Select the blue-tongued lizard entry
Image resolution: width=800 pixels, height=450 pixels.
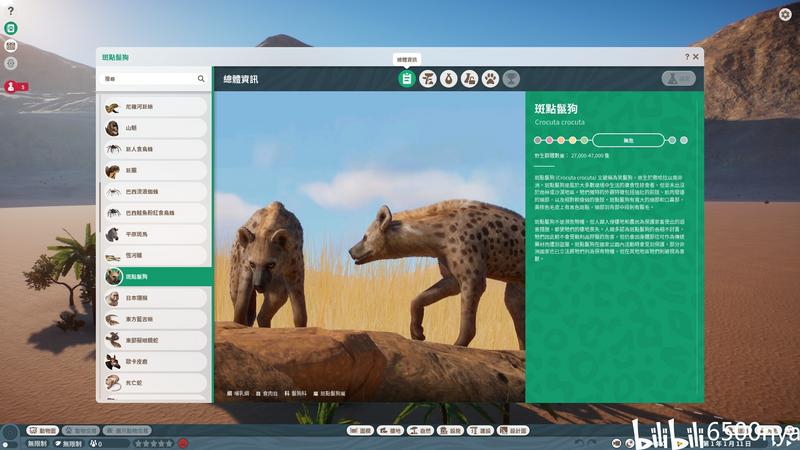tap(155, 319)
